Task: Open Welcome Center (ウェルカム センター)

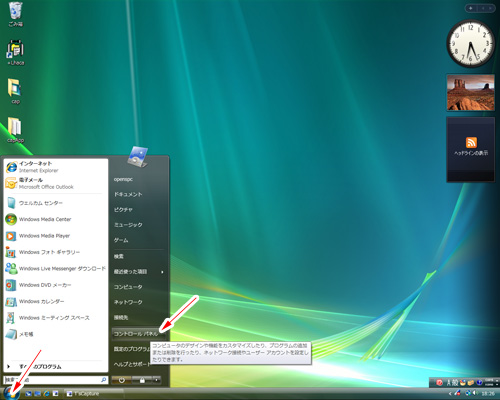Action: 56,203
